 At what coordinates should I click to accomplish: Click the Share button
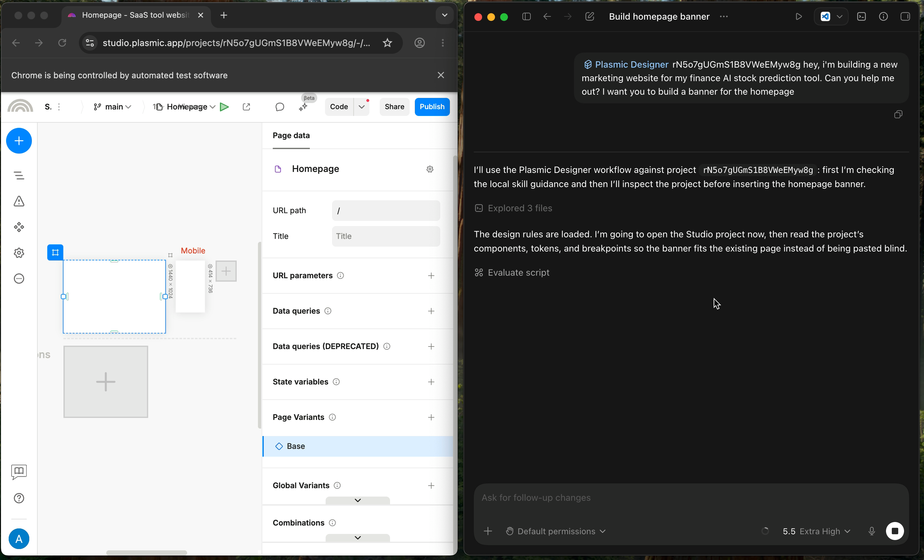click(394, 107)
